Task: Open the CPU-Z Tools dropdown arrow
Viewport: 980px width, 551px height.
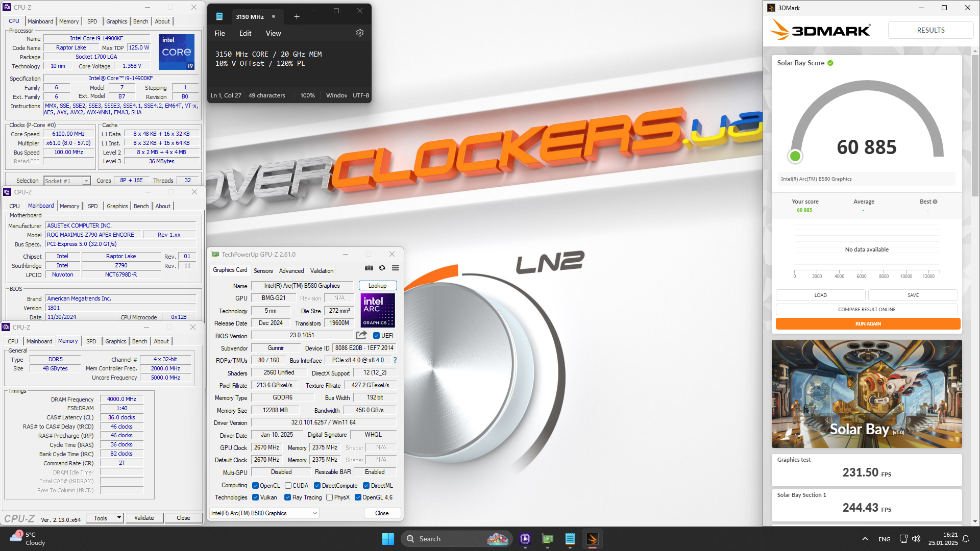Action: [x=119, y=518]
